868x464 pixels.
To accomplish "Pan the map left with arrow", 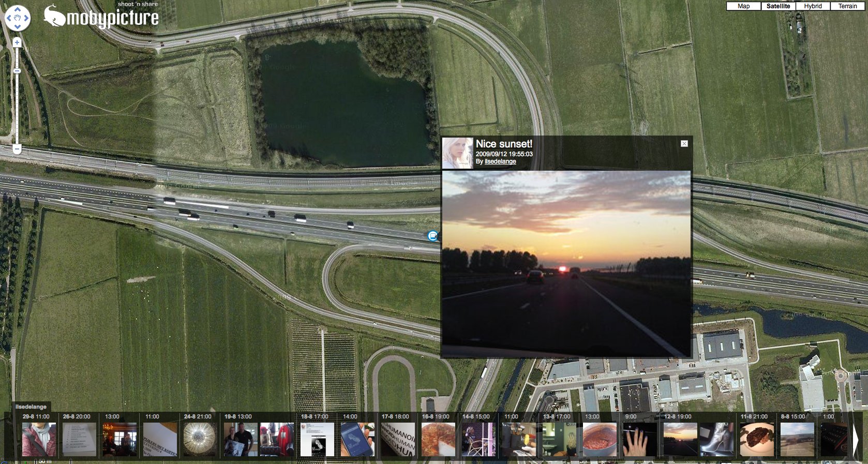I will pyautogui.click(x=9, y=19).
